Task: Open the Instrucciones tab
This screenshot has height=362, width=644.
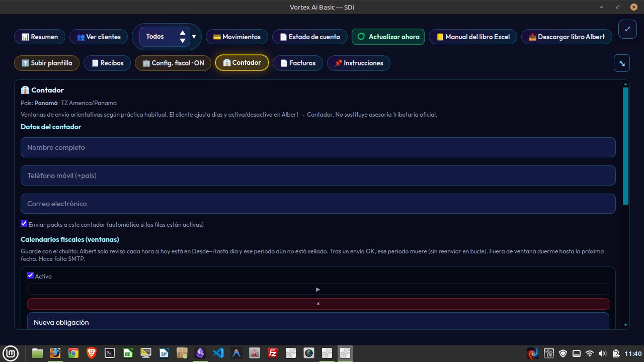Action: click(359, 63)
